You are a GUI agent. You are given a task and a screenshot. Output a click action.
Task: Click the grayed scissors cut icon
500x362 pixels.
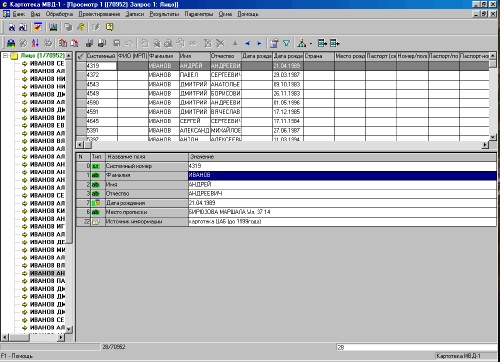220,43
